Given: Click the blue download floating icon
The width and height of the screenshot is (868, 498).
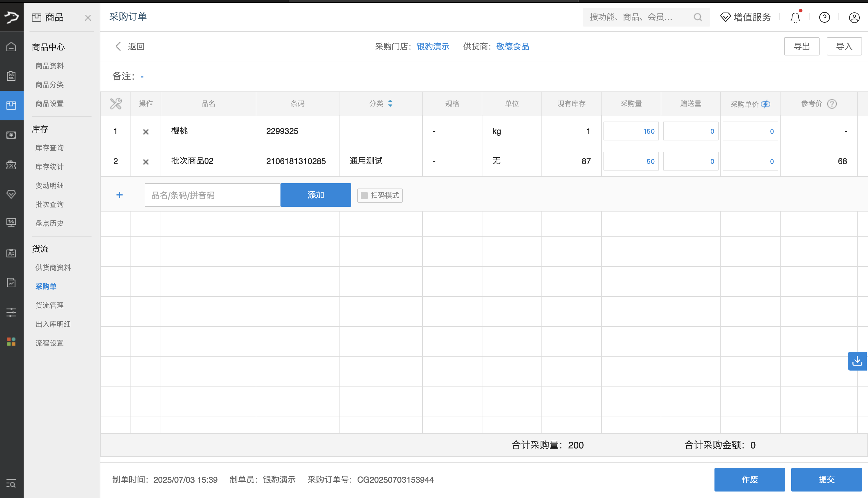Looking at the screenshot, I should [857, 361].
